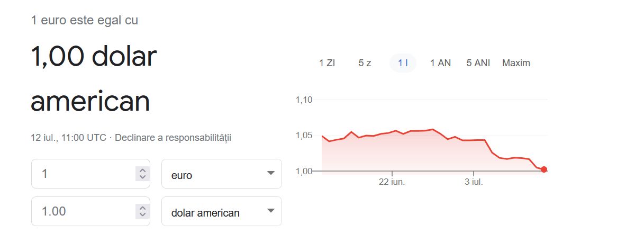The image size is (644, 233).
Task: Open the Maxim time range view
Action: tap(516, 63)
